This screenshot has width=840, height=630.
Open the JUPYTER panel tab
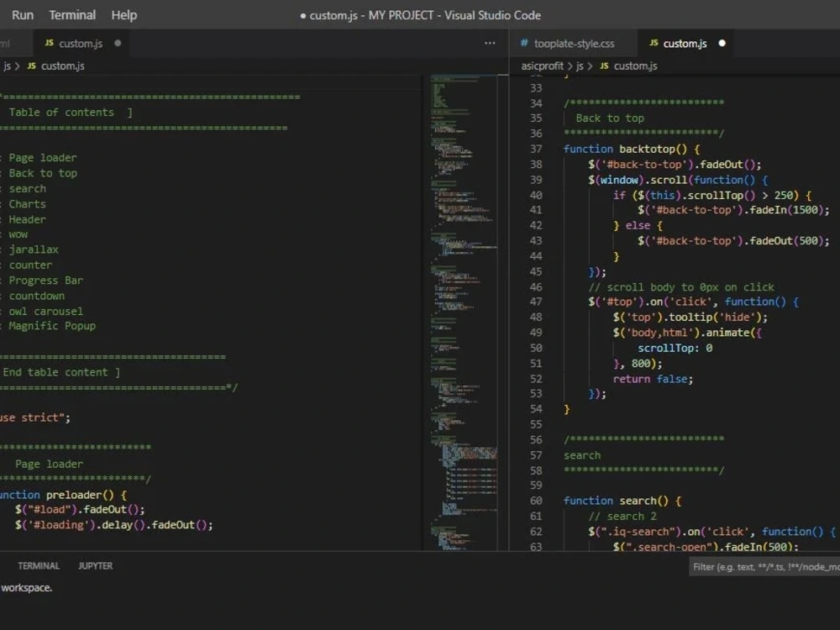coord(96,565)
